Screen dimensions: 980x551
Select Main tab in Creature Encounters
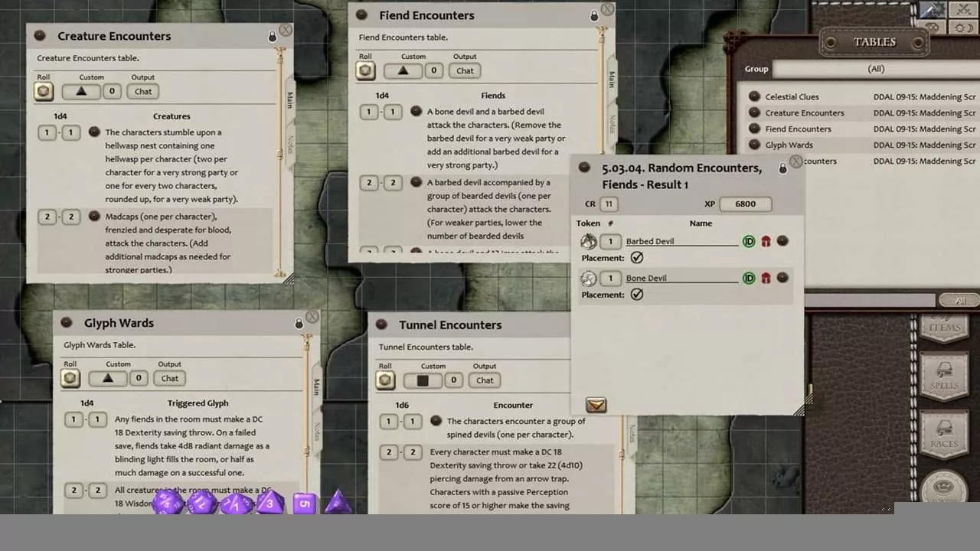click(x=290, y=99)
